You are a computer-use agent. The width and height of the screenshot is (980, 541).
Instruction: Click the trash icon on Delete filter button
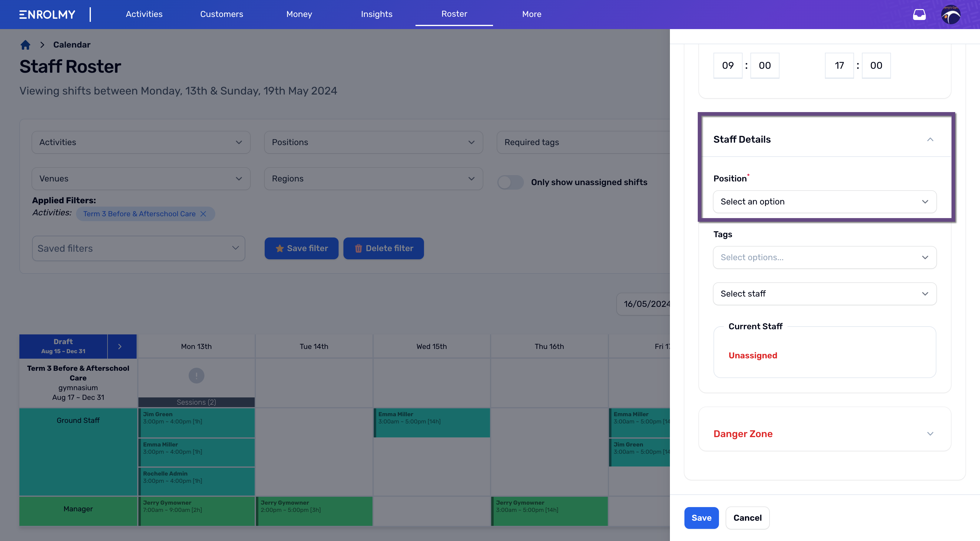click(358, 248)
